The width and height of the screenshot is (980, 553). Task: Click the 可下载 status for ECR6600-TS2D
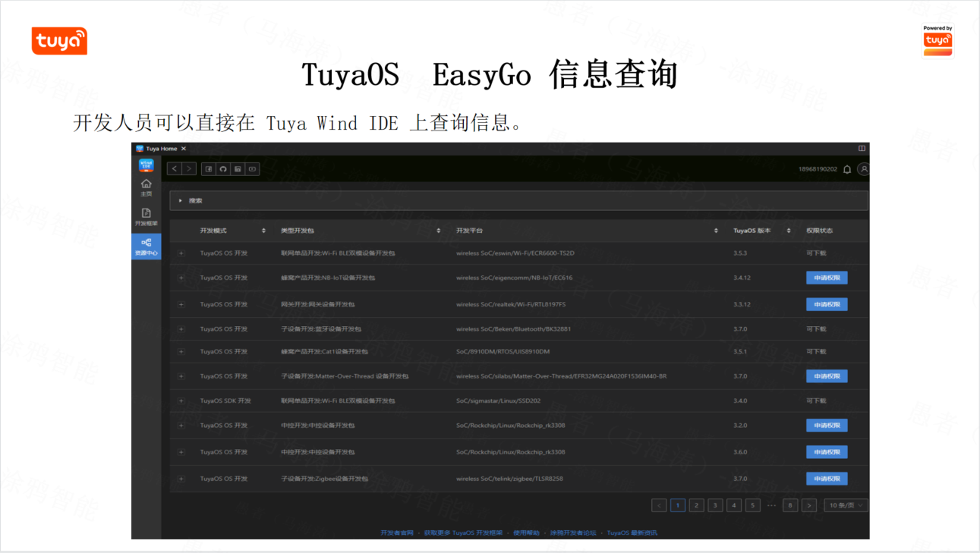click(x=816, y=253)
